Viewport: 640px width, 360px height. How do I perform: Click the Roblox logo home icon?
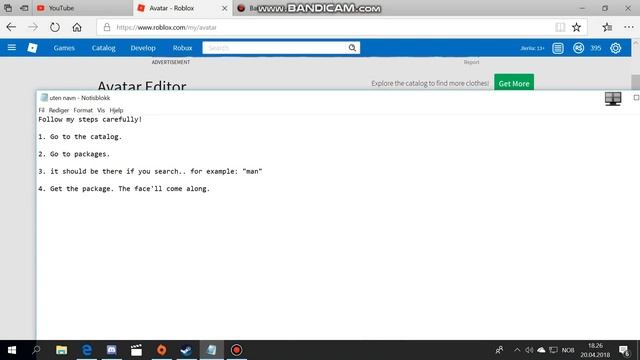click(32, 48)
